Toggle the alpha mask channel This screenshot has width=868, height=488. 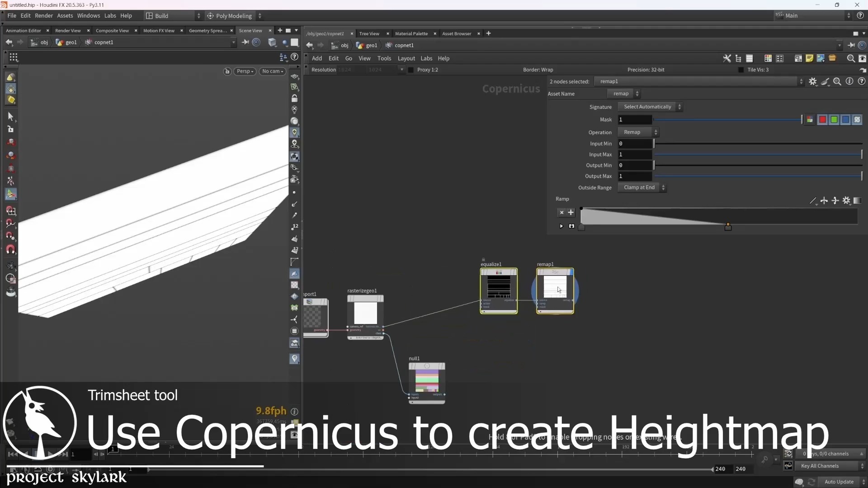[857, 120]
